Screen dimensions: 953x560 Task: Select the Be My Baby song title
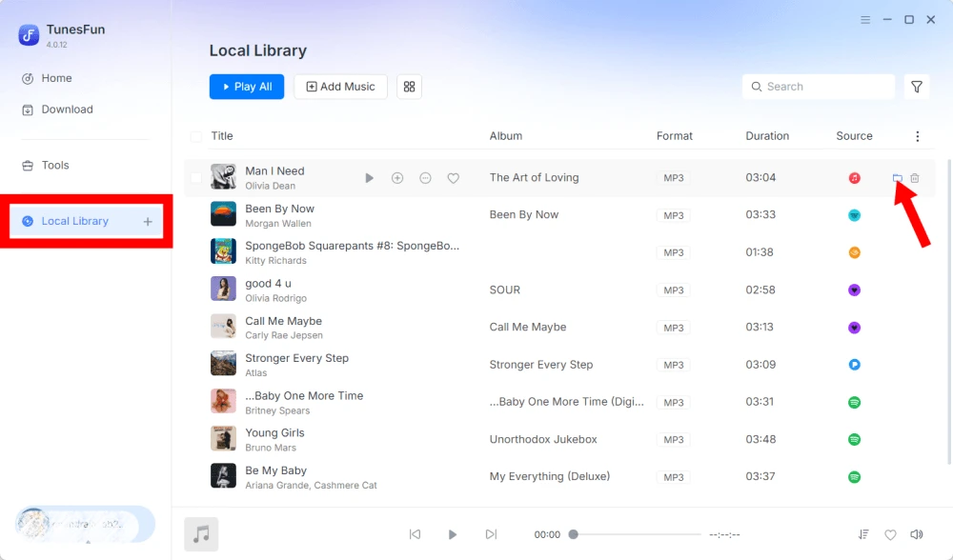276,470
